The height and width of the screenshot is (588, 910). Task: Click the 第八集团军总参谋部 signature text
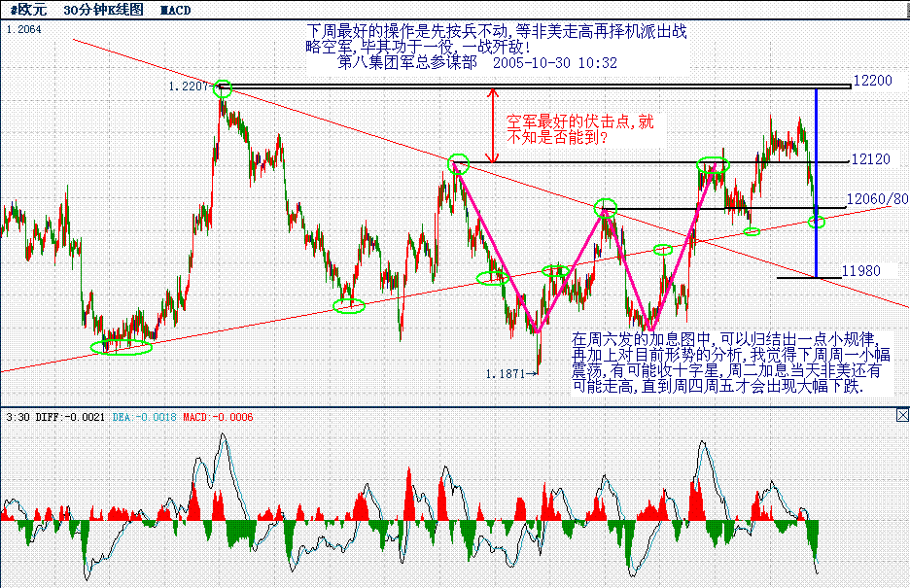(x=407, y=62)
